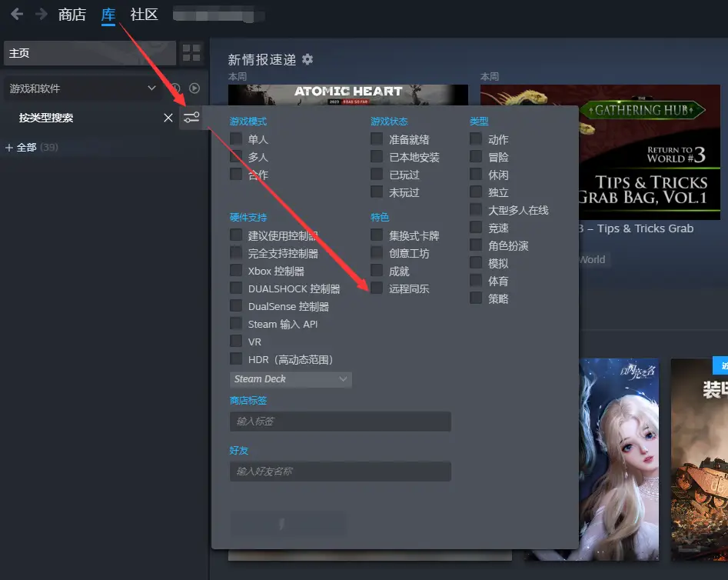This screenshot has width=728, height=580.
Task: Check DualSense 控制器 option
Action: tap(236, 306)
